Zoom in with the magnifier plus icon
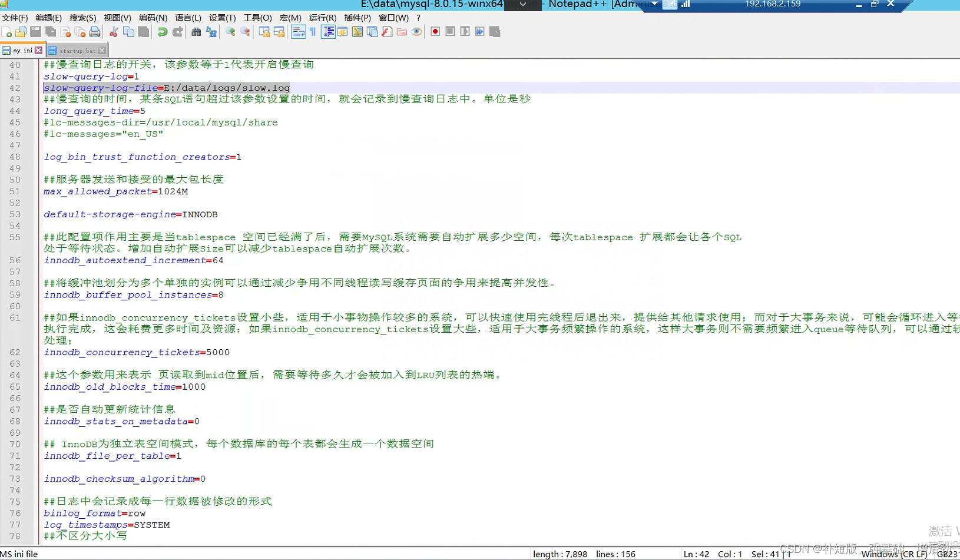Viewport: 960px width, 560px height. point(230,32)
